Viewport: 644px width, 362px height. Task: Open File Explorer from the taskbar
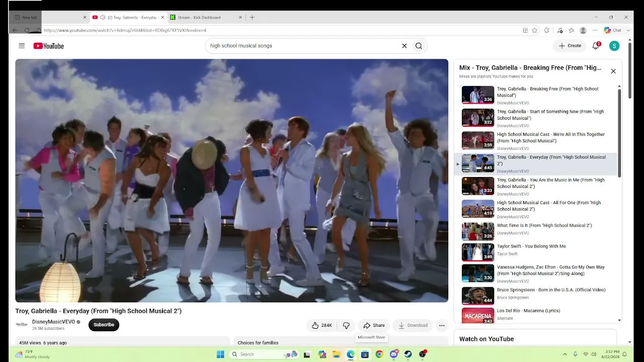click(x=336, y=354)
